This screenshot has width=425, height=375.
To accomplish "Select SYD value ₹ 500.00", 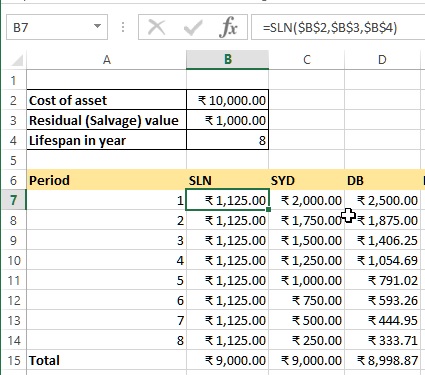I will tap(307, 320).
